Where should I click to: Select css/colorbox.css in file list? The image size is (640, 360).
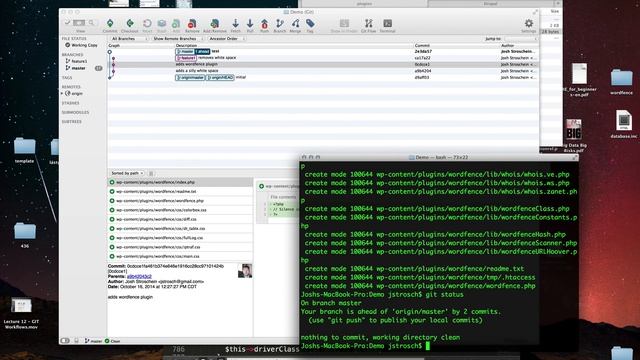(180, 210)
